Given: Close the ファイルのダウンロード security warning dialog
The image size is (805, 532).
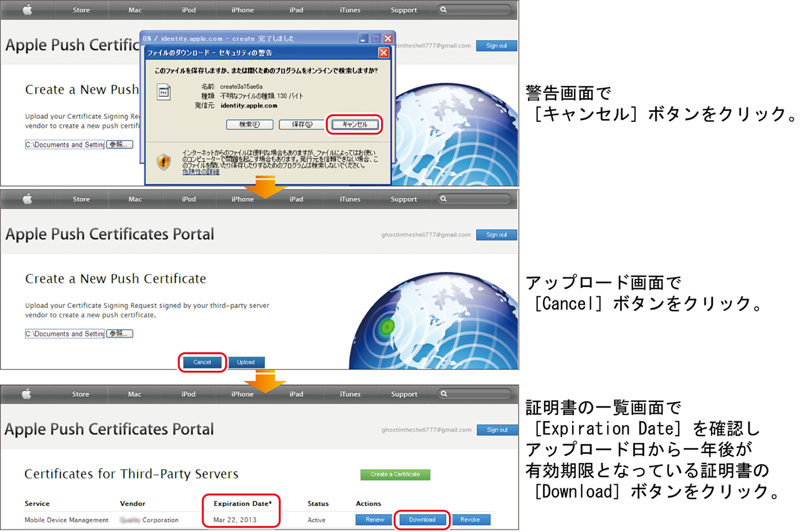Looking at the screenshot, I should (x=384, y=53).
